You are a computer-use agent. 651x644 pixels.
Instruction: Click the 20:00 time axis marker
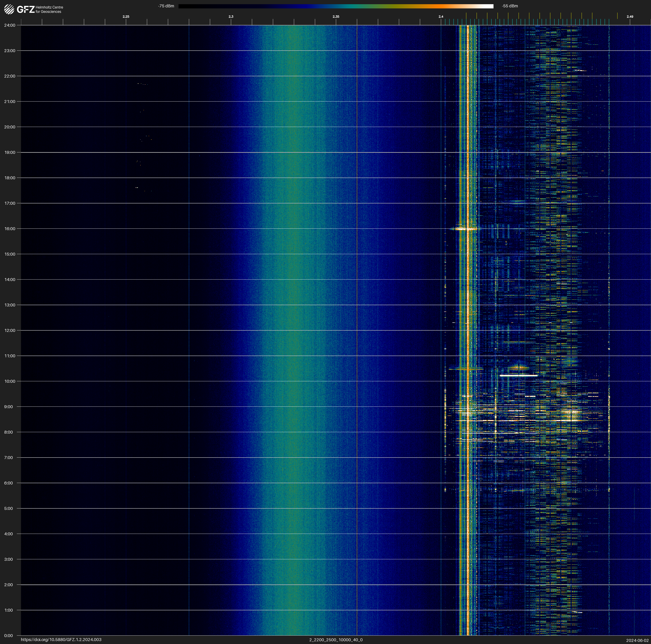(x=10, y=127)
